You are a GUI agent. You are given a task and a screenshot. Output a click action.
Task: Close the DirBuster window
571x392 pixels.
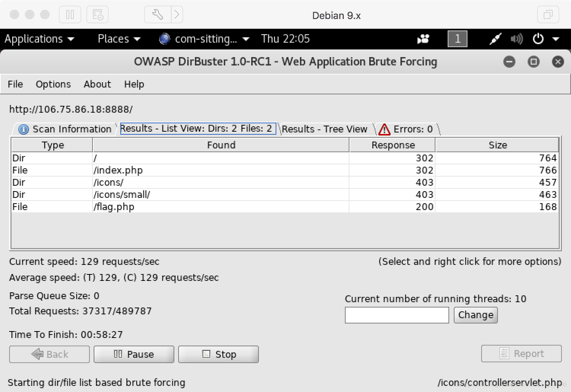tap(558, 62)
